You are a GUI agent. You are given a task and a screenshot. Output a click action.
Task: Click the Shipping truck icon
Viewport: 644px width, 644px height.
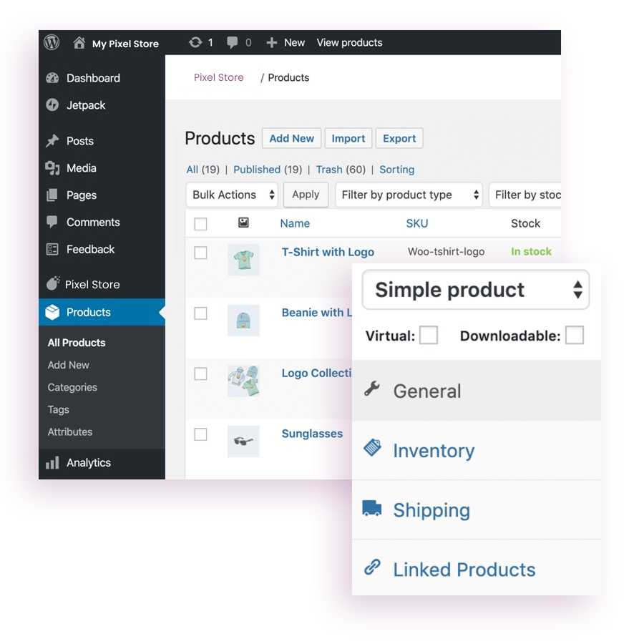(372, 509)
